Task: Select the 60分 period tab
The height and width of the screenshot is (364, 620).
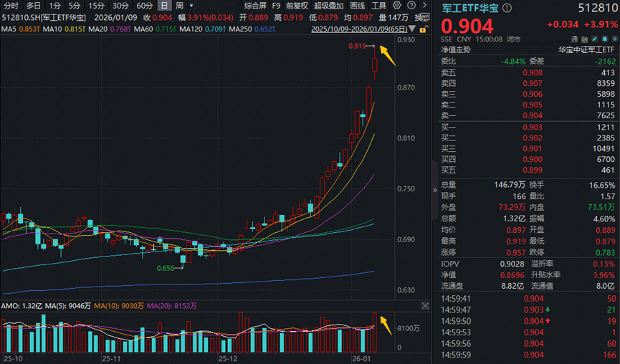Action: [144, 6]
